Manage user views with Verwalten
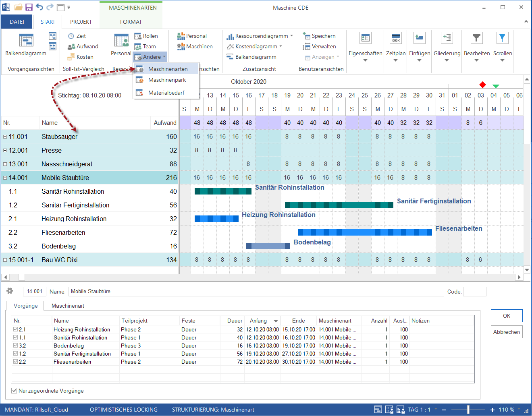532x416 pixels. [x=319, y=46]
